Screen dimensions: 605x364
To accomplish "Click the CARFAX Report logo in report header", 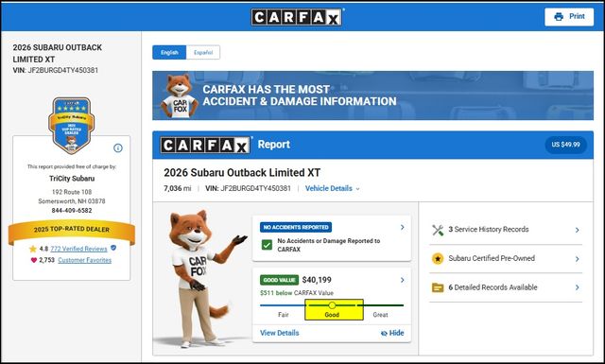I will tap(205, 146).
